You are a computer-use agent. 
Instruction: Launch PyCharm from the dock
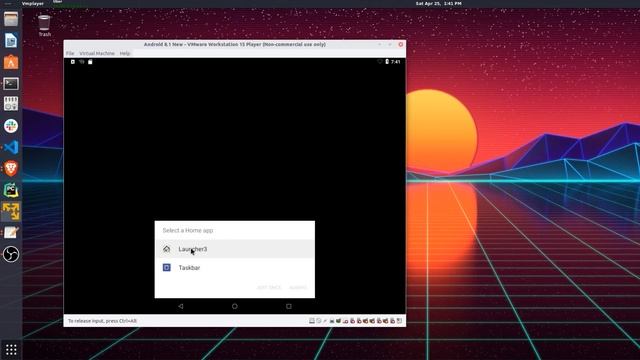point(11,190)
